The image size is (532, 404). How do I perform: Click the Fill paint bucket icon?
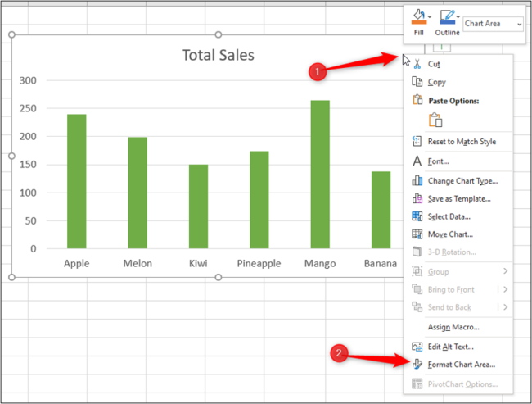417,16
